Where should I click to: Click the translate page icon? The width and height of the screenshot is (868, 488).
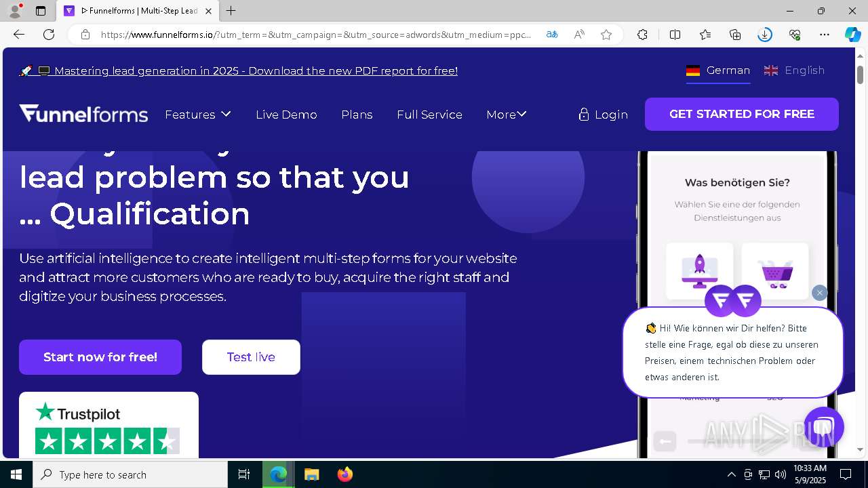[x=552, y=35]
